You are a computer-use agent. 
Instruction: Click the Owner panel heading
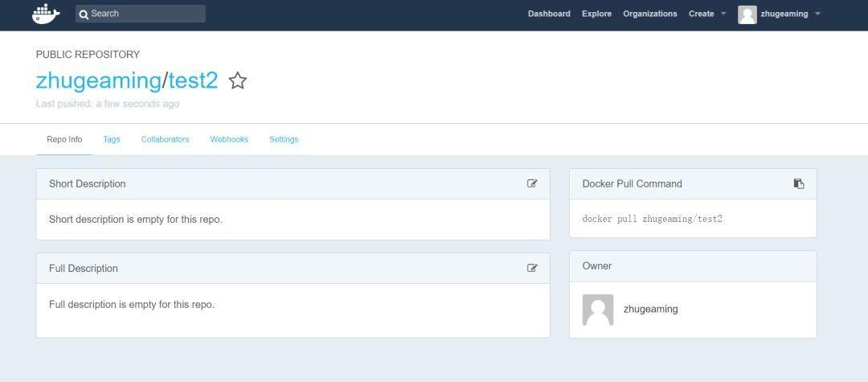pyautogui.click(x=596, y=265)
